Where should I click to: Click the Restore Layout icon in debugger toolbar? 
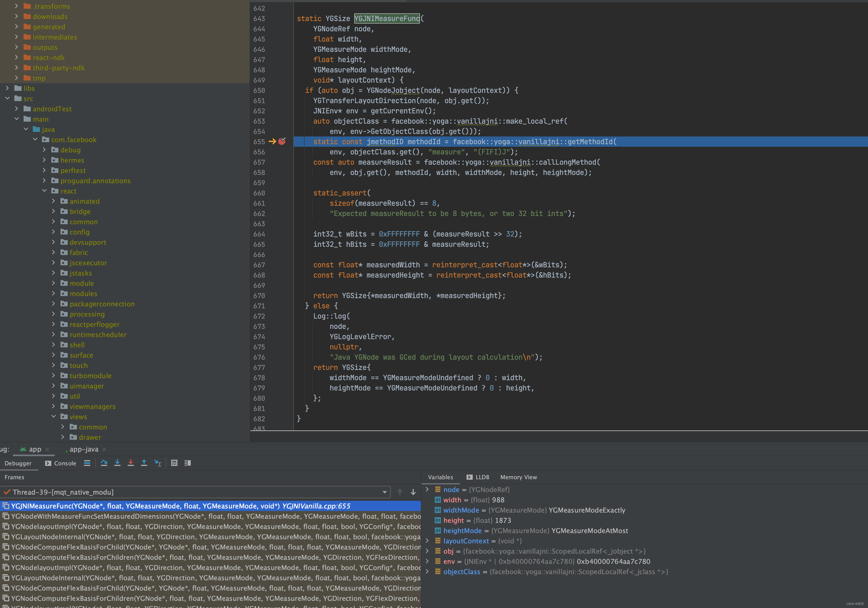point(187,463)
